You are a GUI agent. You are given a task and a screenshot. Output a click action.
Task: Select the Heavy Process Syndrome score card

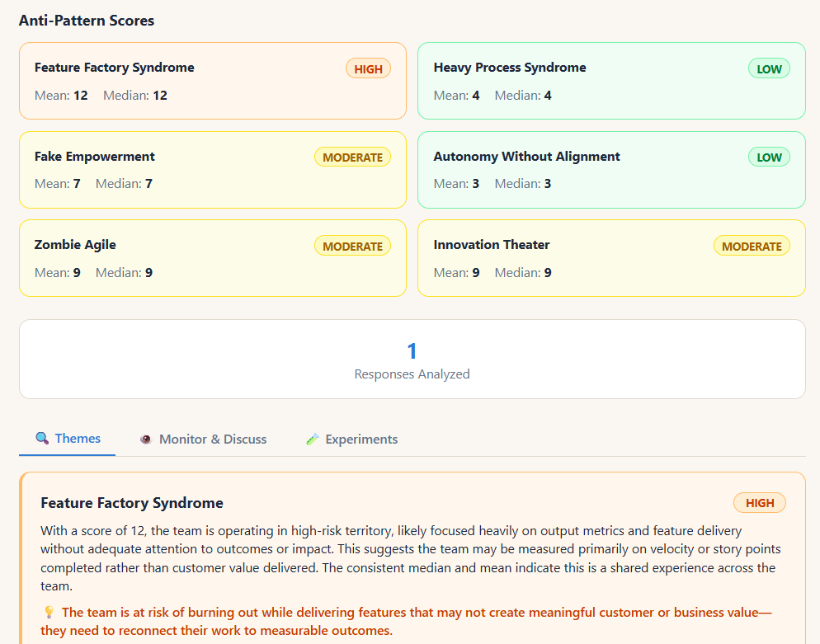pos(611,81)
